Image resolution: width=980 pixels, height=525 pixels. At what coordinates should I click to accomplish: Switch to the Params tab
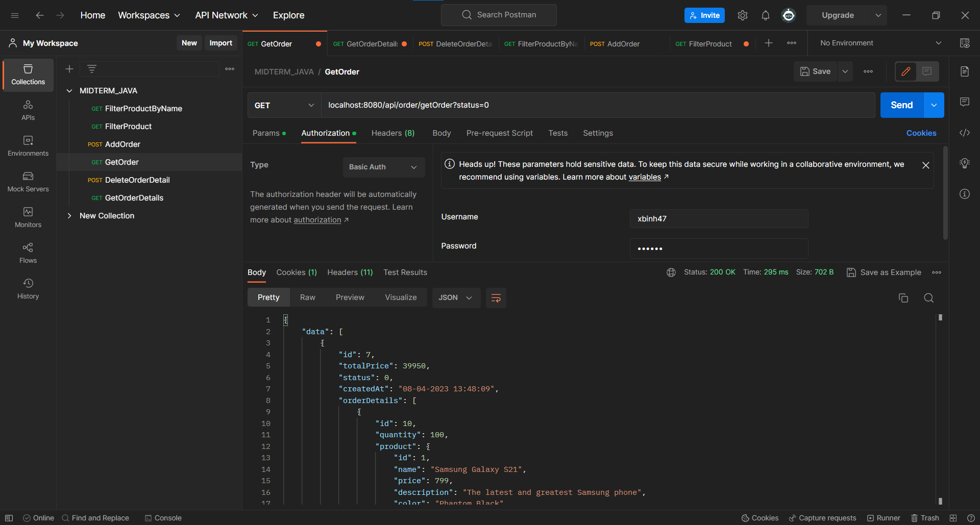click(x=268, y=133)
